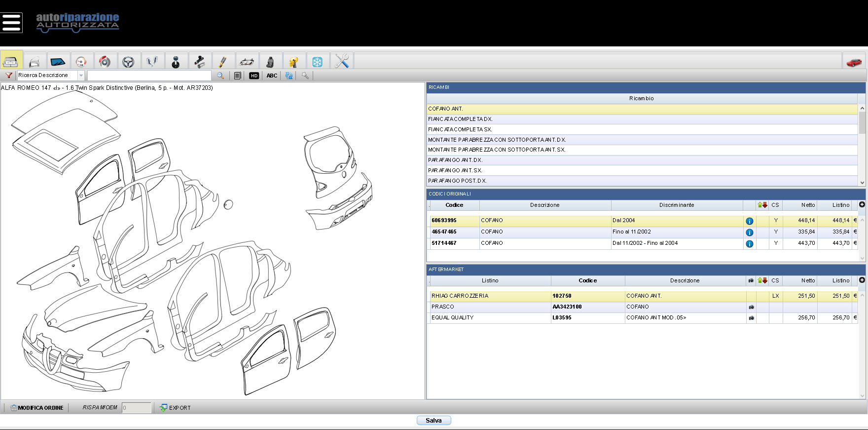868x430 pixels.
Task: Open the air conditioning snowflake category
Action: (317, 62)
